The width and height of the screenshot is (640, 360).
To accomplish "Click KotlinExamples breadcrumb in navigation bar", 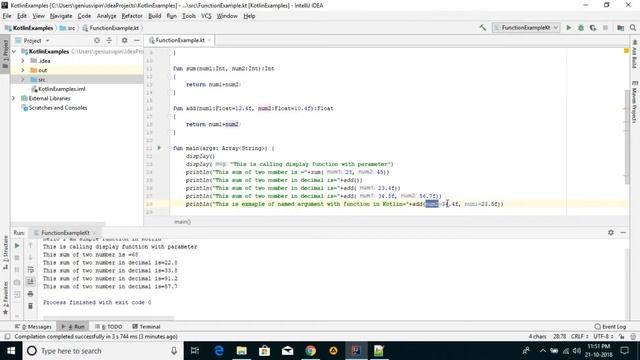I will pos(29,28).
